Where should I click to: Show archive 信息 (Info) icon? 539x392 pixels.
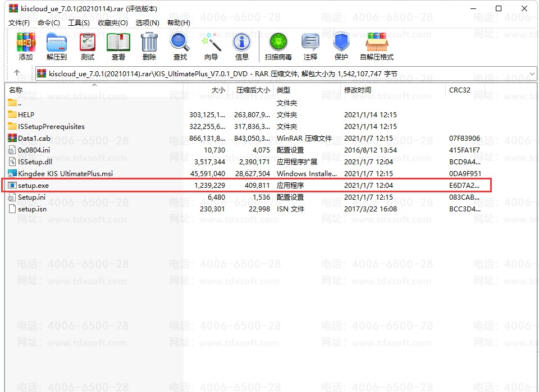point(242,46)
